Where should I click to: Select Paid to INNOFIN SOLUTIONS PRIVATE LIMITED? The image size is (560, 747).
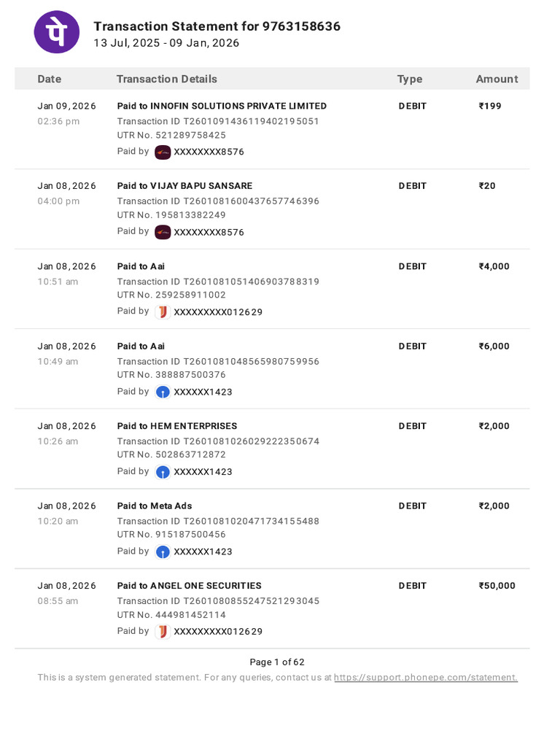click(222, 106)
